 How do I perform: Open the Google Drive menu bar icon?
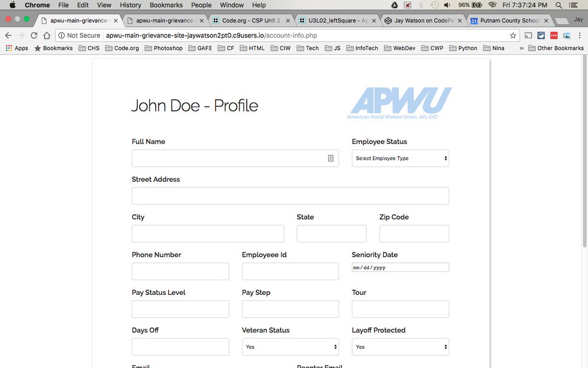(x=394, y=5)
